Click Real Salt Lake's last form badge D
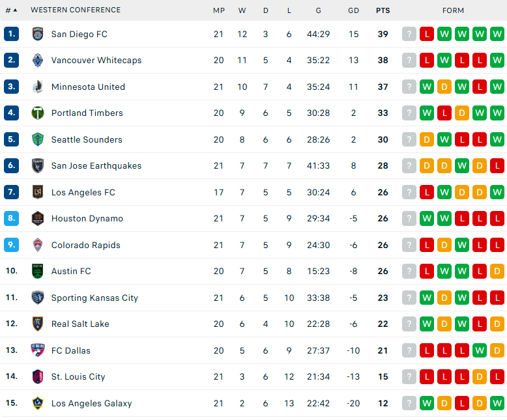The width and height of the screenshot is (507, 420). (x=497, y=324)
